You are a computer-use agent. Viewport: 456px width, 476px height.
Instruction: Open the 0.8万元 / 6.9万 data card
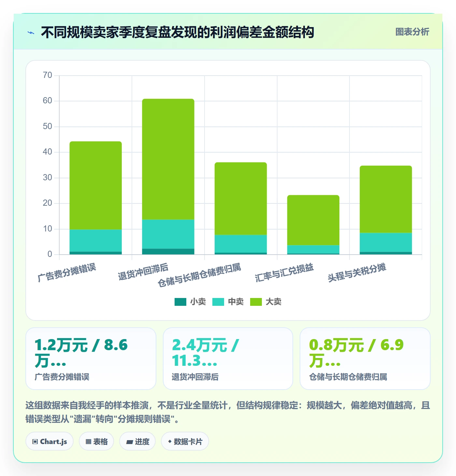365,359
